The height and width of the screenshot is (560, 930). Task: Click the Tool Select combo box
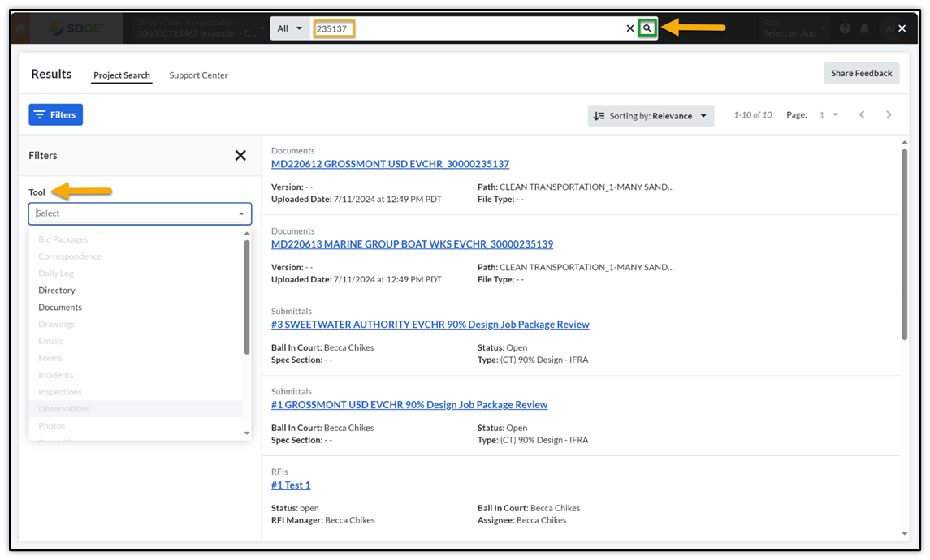pyautogui.click(x=140, y=213)
